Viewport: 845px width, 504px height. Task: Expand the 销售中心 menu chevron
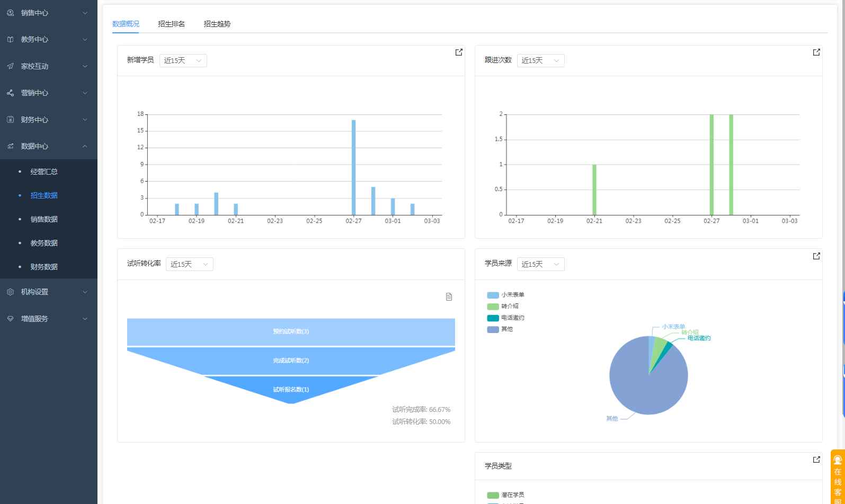pyautogui.click(x=85, y=13)
